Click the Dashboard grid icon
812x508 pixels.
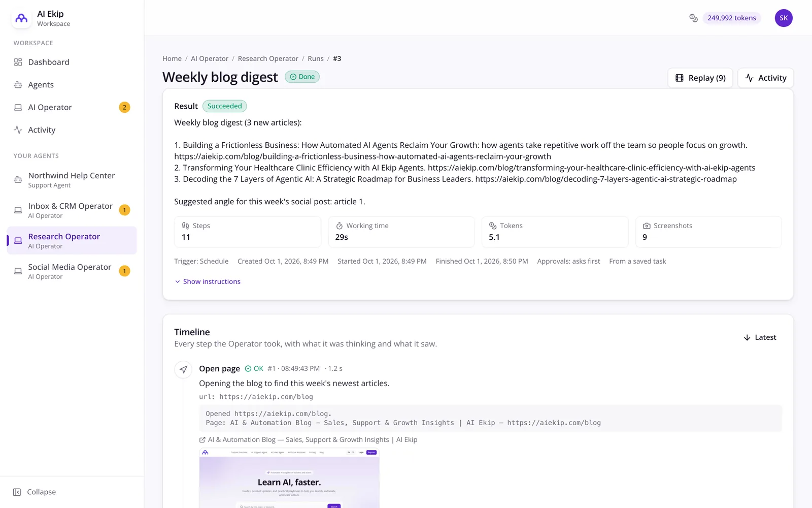tap(18, 62)
